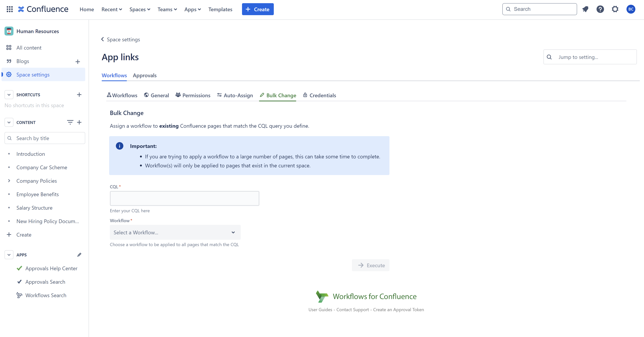This screenshot has height=337, width=644.
Task: Open the Spaces menu
Action: 140,9
